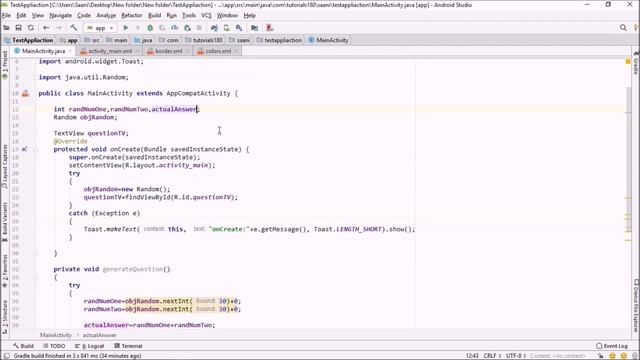Click the actualAnswer breadcrumb below the editor

pos(99,336)
